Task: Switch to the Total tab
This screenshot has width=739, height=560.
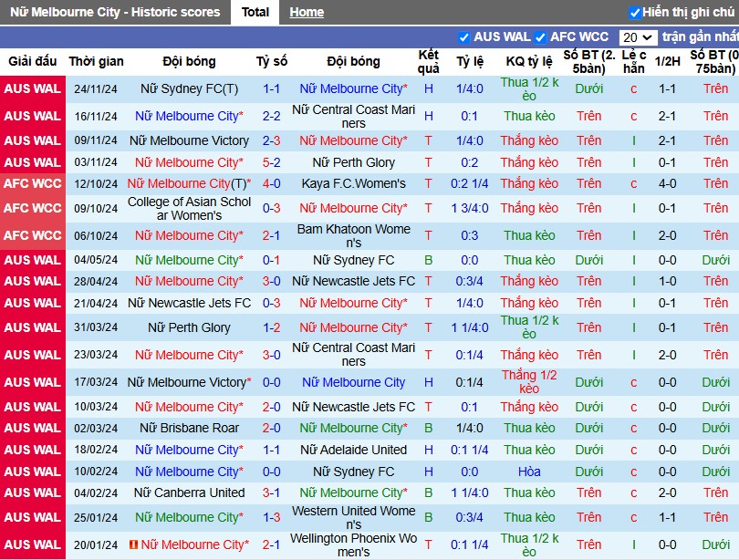Action: (255, 12)
